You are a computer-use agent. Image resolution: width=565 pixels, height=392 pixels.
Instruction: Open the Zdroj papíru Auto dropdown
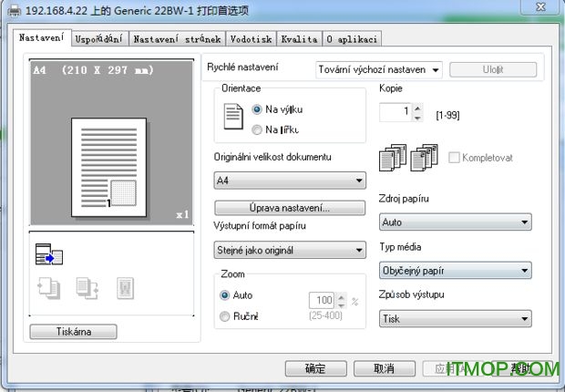click(455, 222)
